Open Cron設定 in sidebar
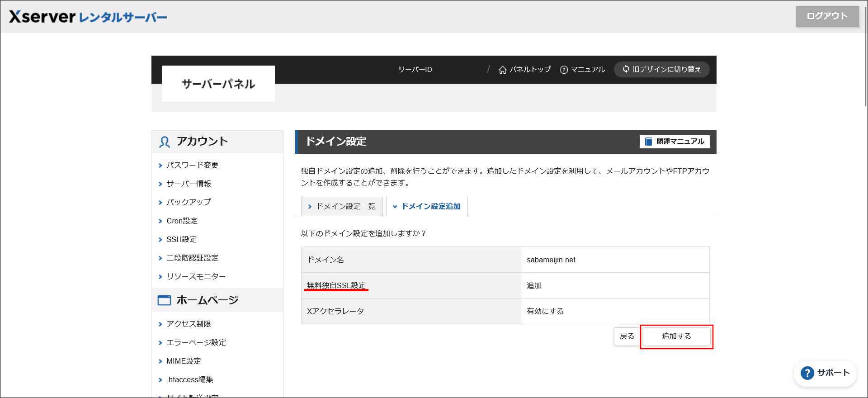 (182, 221)
